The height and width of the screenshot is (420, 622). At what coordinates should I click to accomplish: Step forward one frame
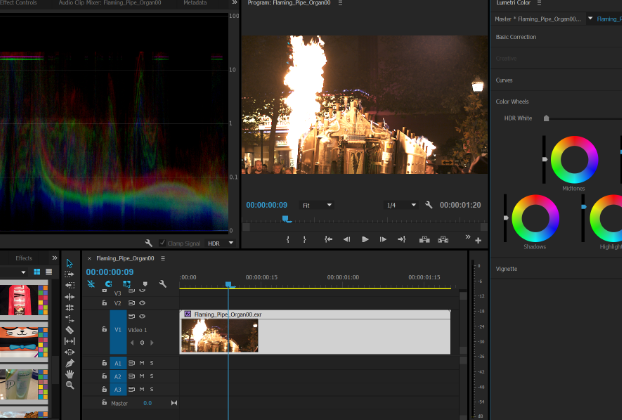383,239
